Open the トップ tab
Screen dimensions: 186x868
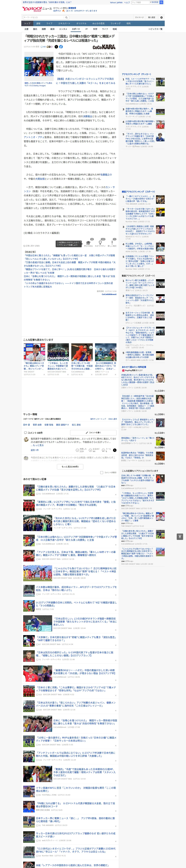[27, 24]
